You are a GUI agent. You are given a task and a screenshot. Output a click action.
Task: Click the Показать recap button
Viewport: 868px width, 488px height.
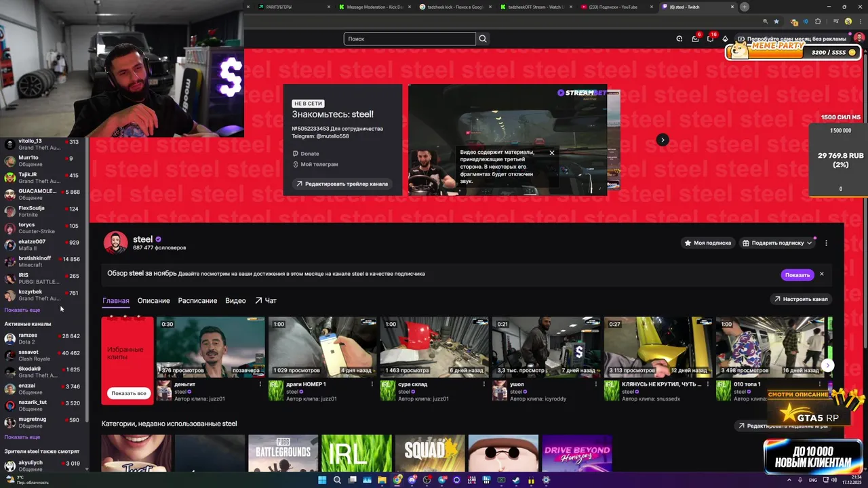point(797,274)
